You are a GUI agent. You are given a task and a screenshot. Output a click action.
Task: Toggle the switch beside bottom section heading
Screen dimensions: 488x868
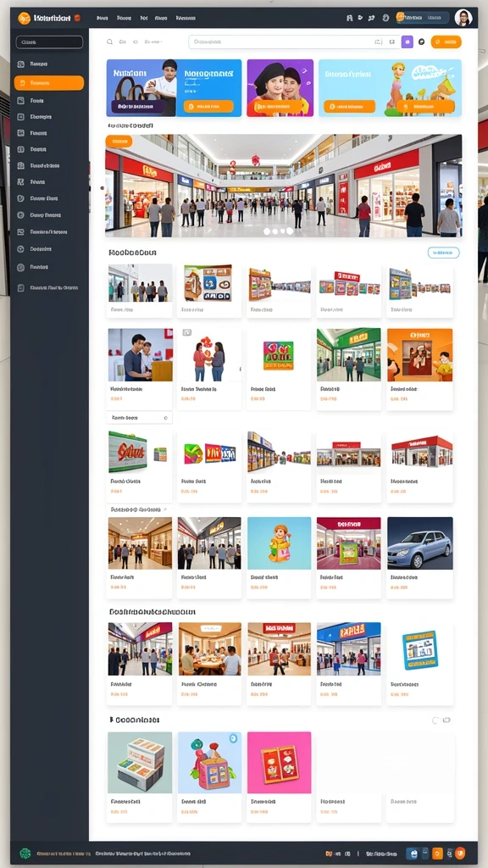point(441,721)
